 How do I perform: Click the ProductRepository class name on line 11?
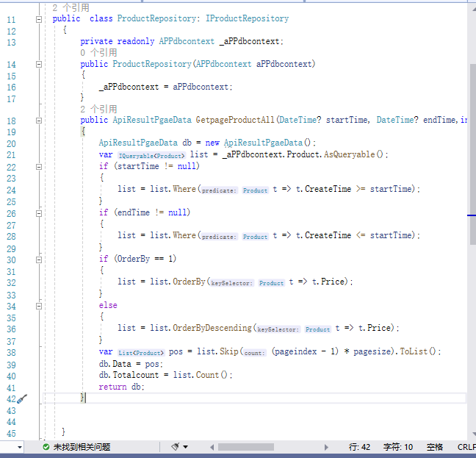pos(156,18)
